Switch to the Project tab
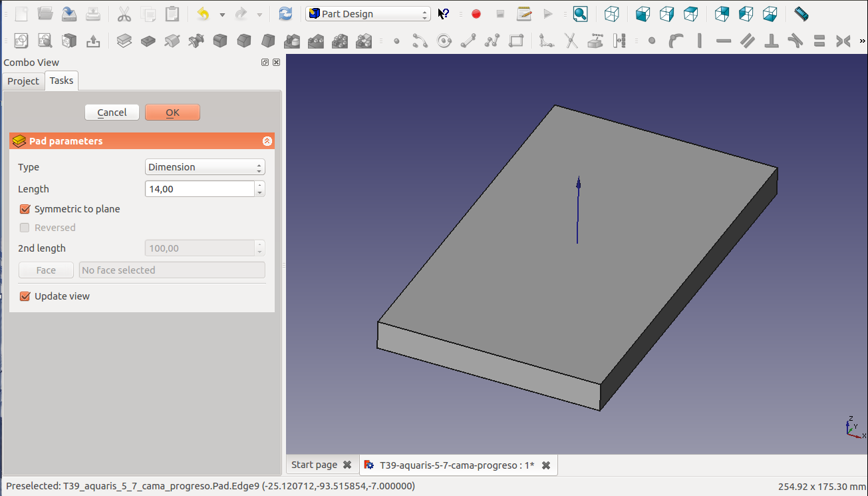868x496 pixels. [x=23, y=81]
